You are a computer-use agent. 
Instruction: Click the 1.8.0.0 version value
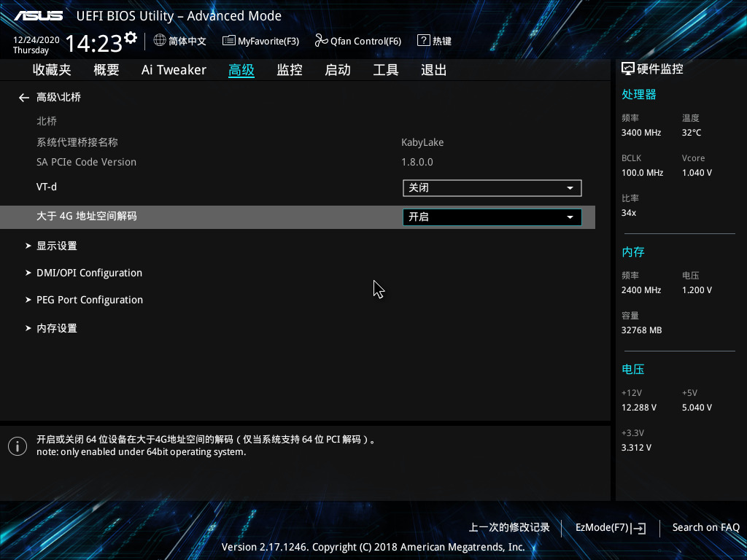[x=417, y=162]
